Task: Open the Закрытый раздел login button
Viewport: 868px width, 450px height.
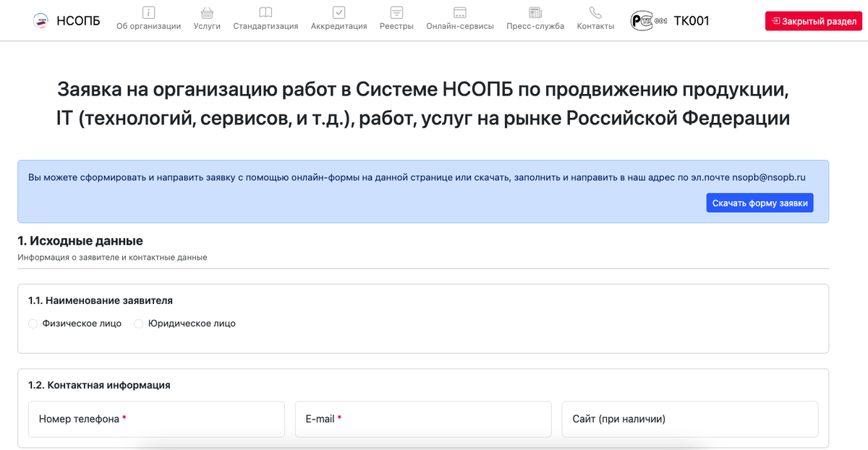Action: [x=814, y=21]
